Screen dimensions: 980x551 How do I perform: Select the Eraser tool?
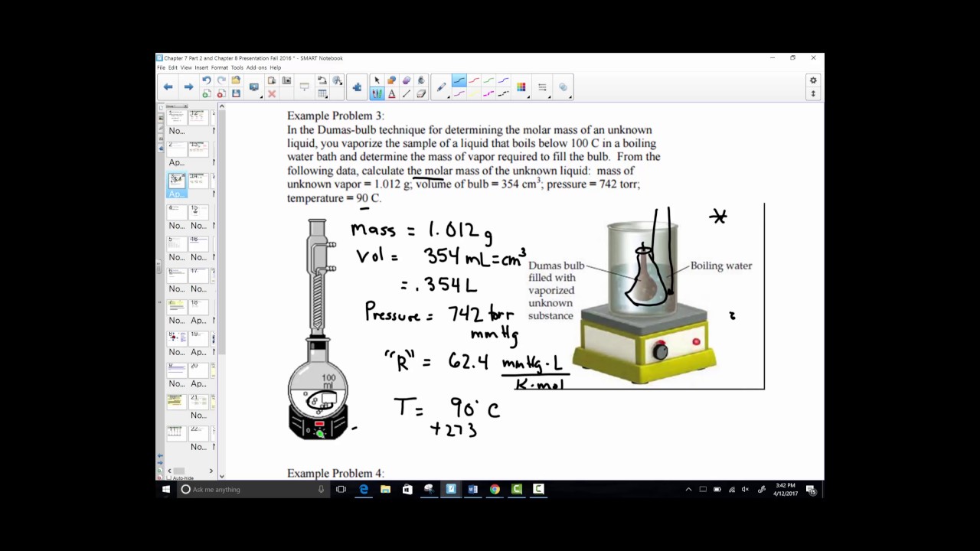point(421,93)
